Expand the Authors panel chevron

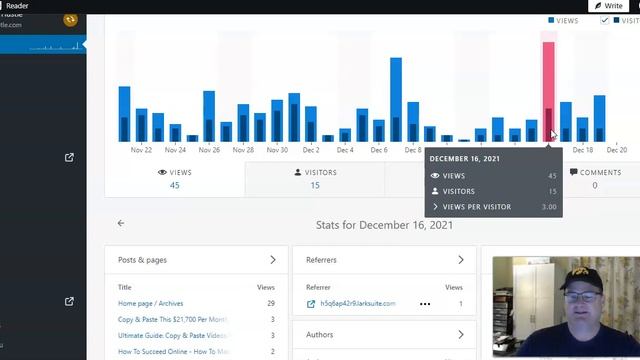click(461, 335)
